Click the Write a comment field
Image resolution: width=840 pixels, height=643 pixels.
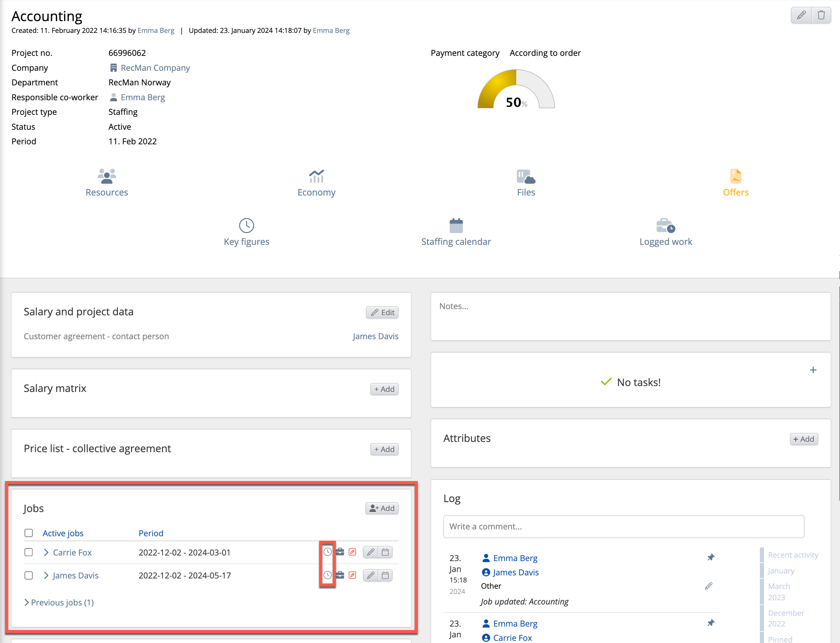pos(623,527)
